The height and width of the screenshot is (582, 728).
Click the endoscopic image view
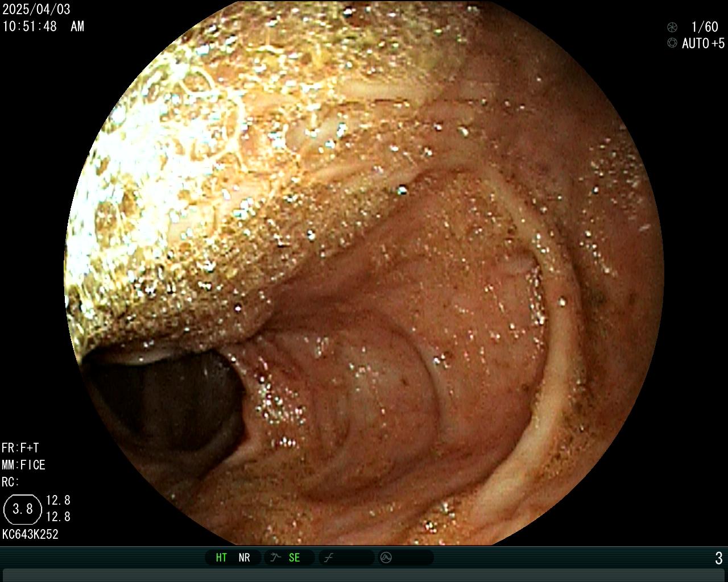364,273
